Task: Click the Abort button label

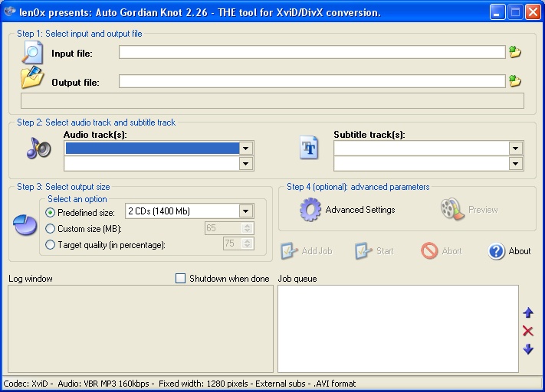Action: 451,251
